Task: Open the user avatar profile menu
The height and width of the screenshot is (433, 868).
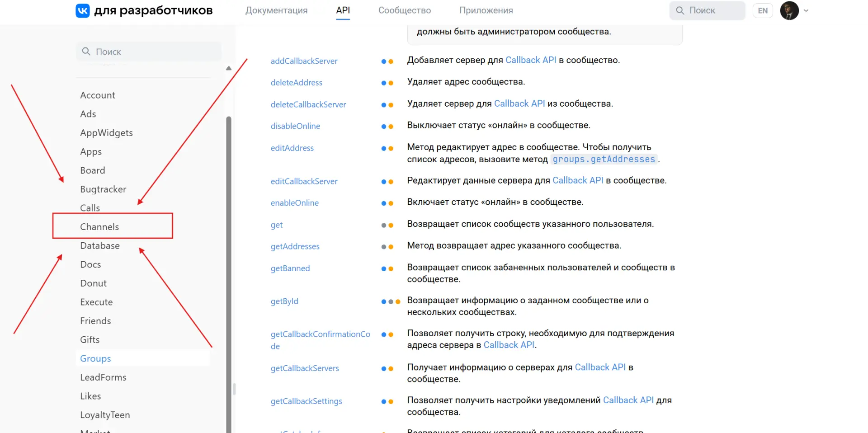Action: (789, 10)
